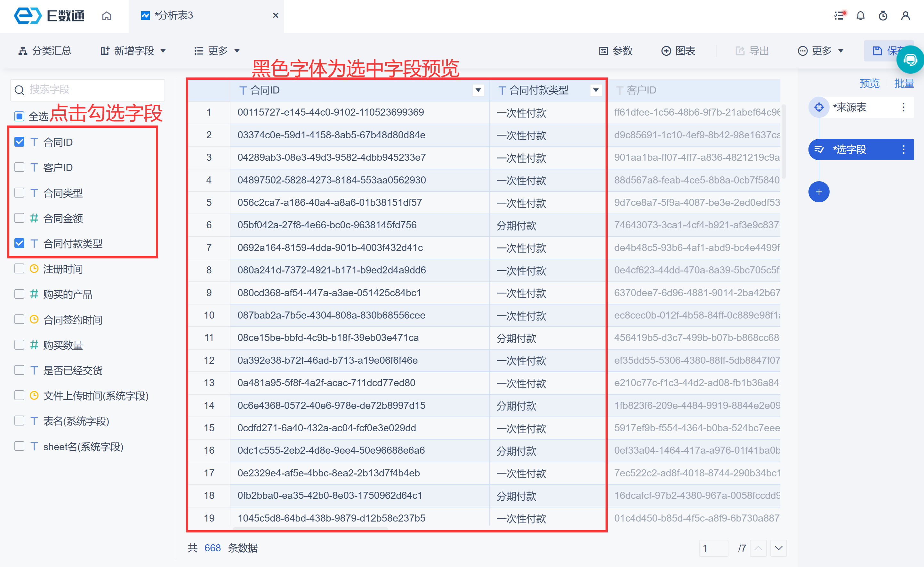Open the 新增字段 dropdown menu

pos(133,51)
